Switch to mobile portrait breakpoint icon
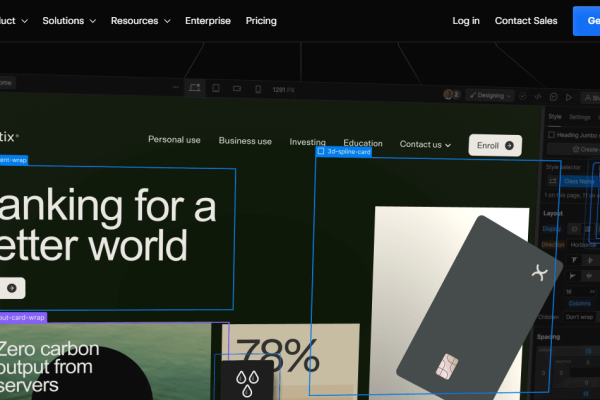Viewport: 600px width, 400px height. click(257, 89)
